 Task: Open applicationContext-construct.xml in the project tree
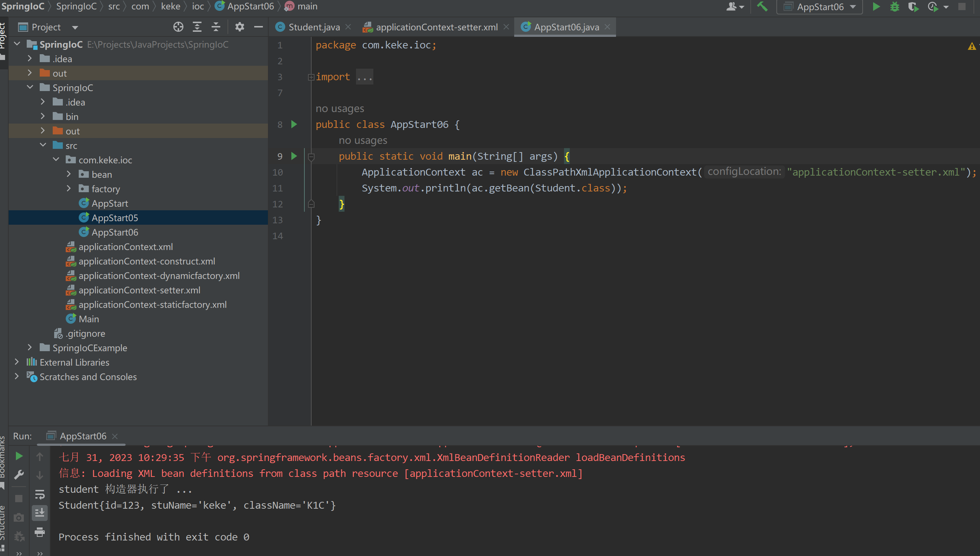(x=147, y=261)
